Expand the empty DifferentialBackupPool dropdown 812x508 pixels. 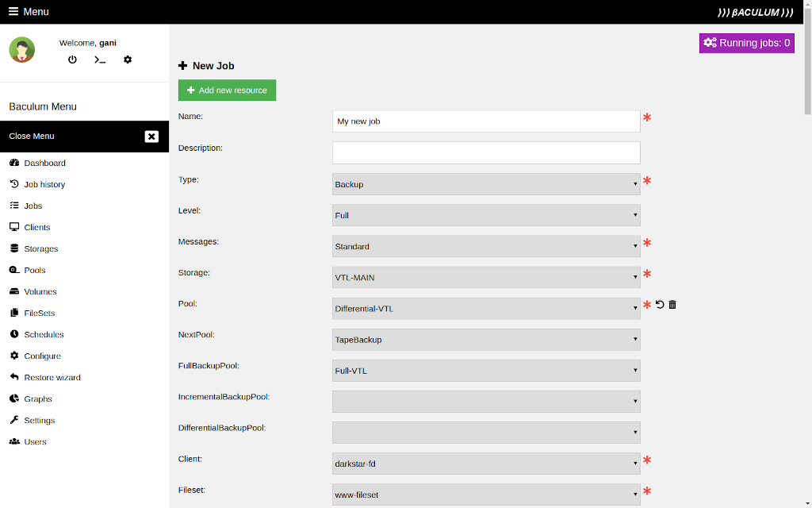coord(486,433)
